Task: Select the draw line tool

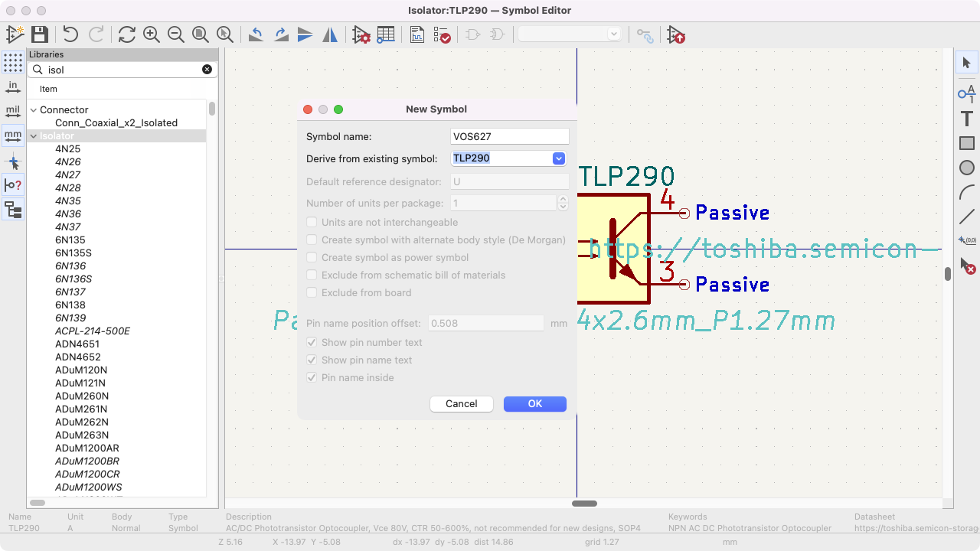Action: click(x=966, y=217)
